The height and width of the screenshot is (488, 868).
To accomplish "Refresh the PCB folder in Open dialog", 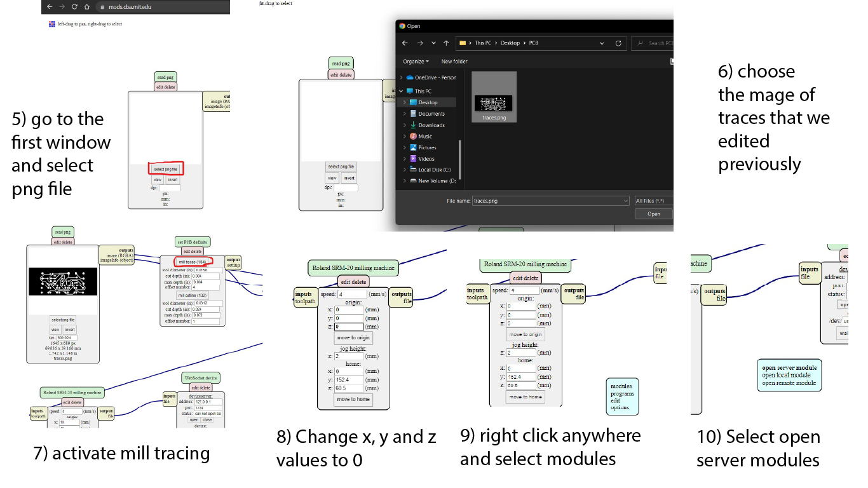I will coord(618,43).
